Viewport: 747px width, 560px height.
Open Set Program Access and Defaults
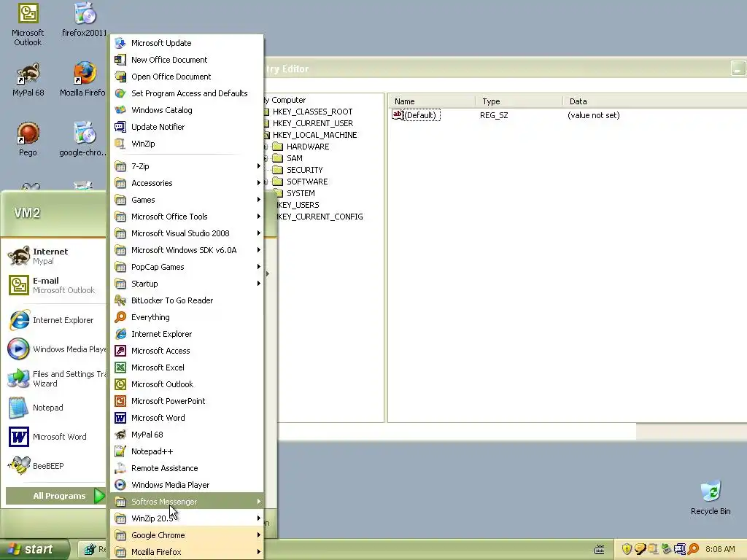point(187,93)
